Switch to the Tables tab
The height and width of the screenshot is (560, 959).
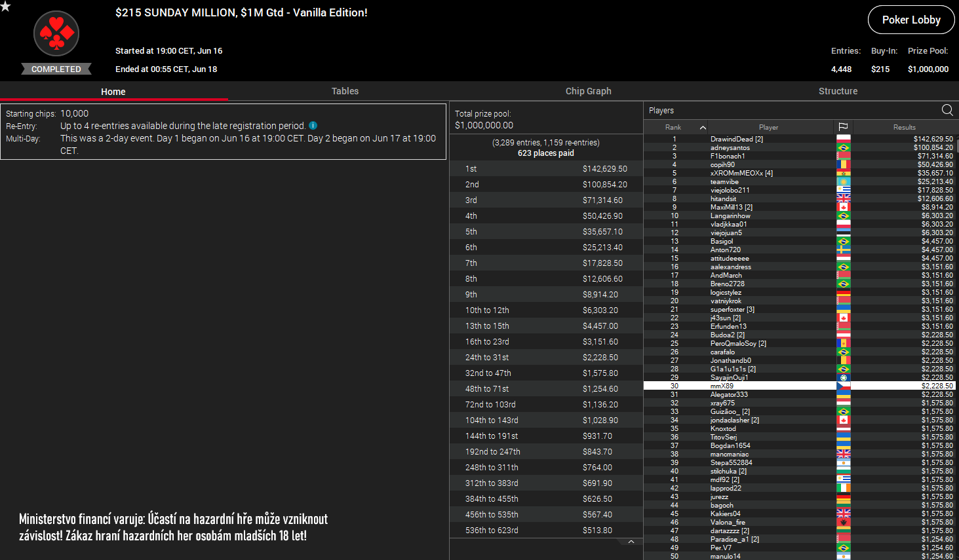pyautogui.click(x=345, y=91)
